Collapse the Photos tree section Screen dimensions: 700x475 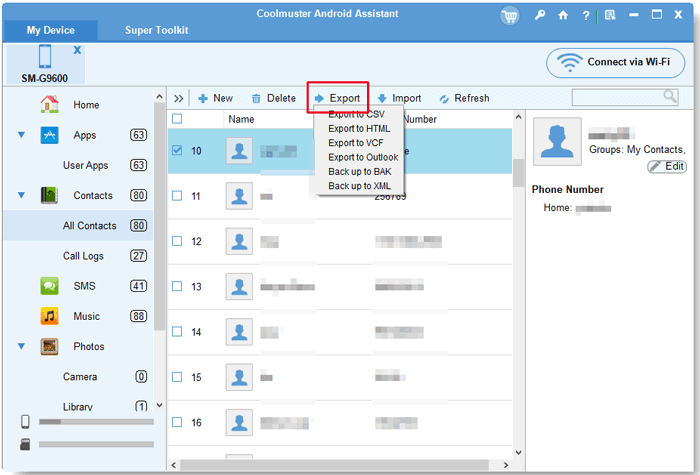[x=21, y=346]
